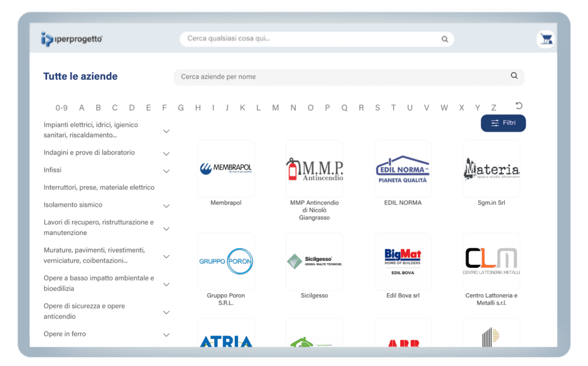Screen dimensions: 588x366
Task: Expand 'Opere di sicurezza e opere anticendio' chevron
Action: (166, 313)
